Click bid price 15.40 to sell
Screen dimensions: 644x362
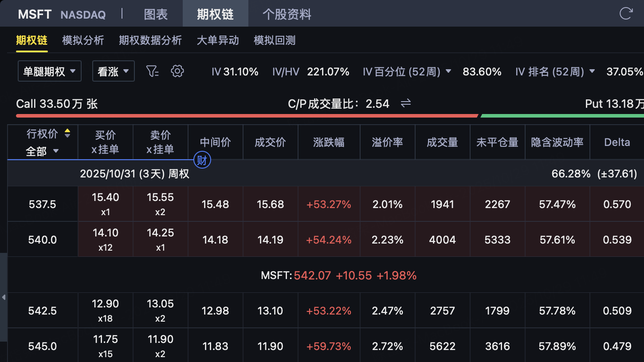tap(106, 197)
